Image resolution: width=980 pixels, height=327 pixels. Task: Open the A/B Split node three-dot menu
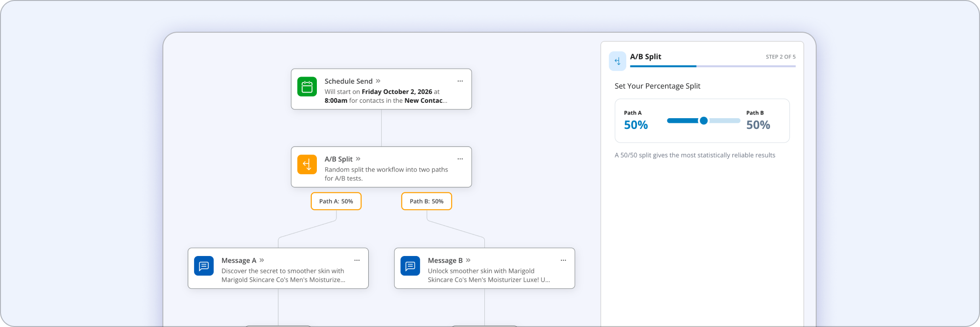(x=460, y=159)
